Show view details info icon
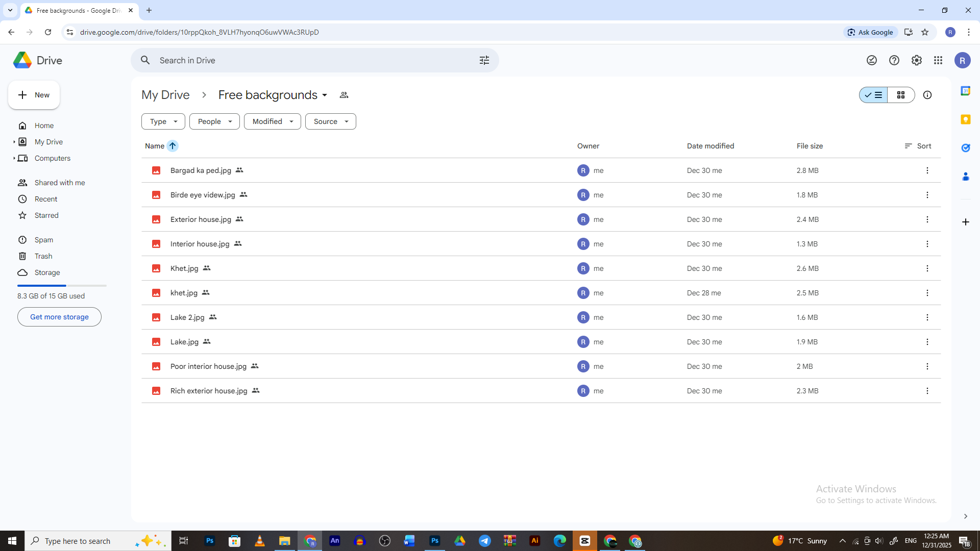 click(x=927, y=95)
